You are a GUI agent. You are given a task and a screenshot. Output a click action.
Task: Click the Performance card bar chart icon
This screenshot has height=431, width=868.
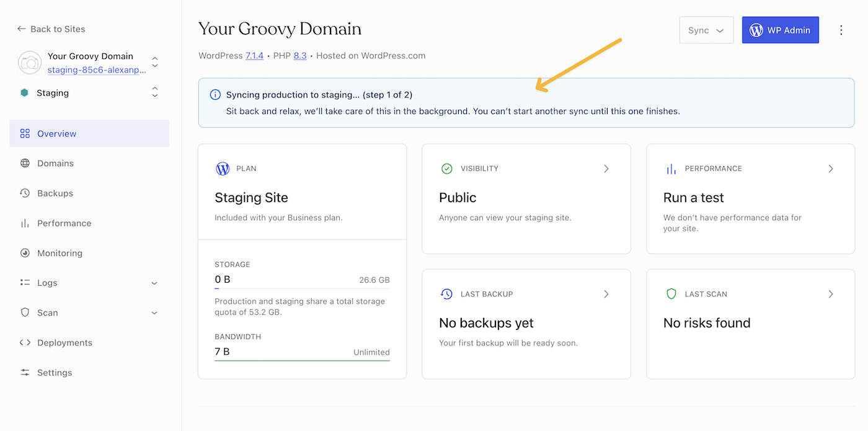click(x=671, y=169)
